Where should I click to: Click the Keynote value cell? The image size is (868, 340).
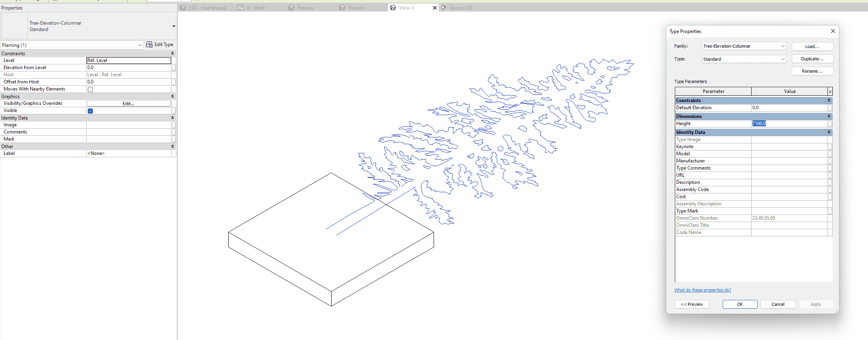click(789, 147)
